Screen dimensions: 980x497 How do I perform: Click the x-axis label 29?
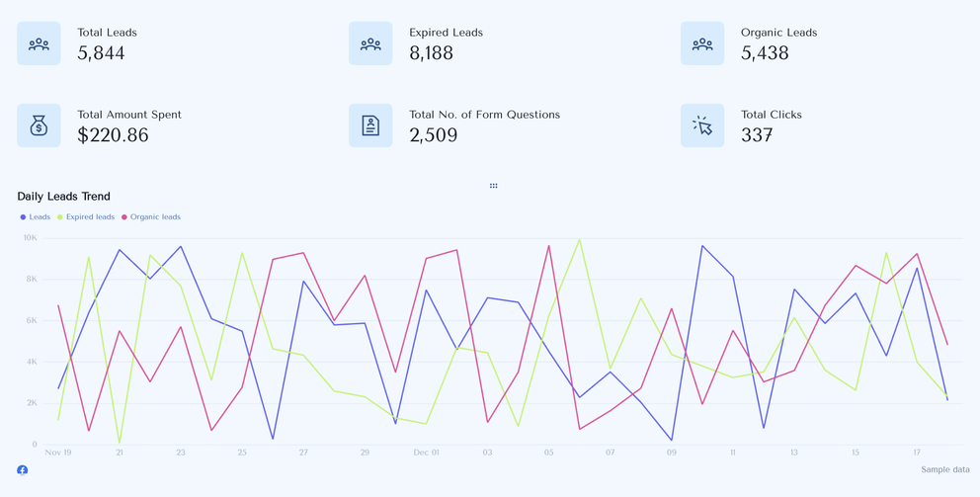(365, 453)
